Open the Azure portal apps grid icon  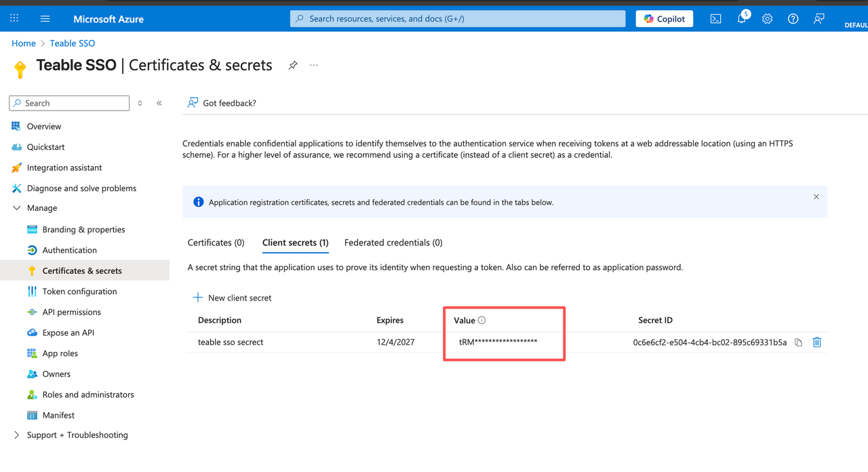(14, 18)
